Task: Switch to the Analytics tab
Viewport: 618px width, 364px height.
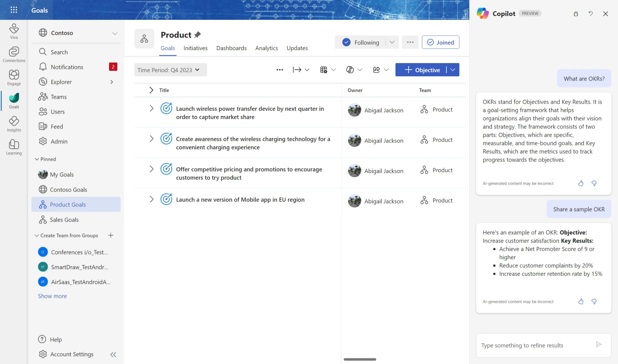Action: click(x=266, y=48)
